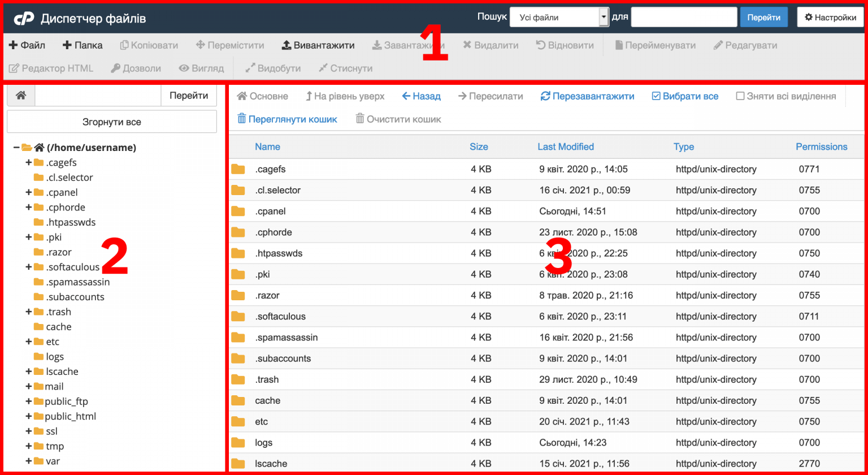Viewport: 868px width, 475px height.
Task: Open the Усі файли search type dropdown
Action: pyautogui.click(x=558, y=17)
